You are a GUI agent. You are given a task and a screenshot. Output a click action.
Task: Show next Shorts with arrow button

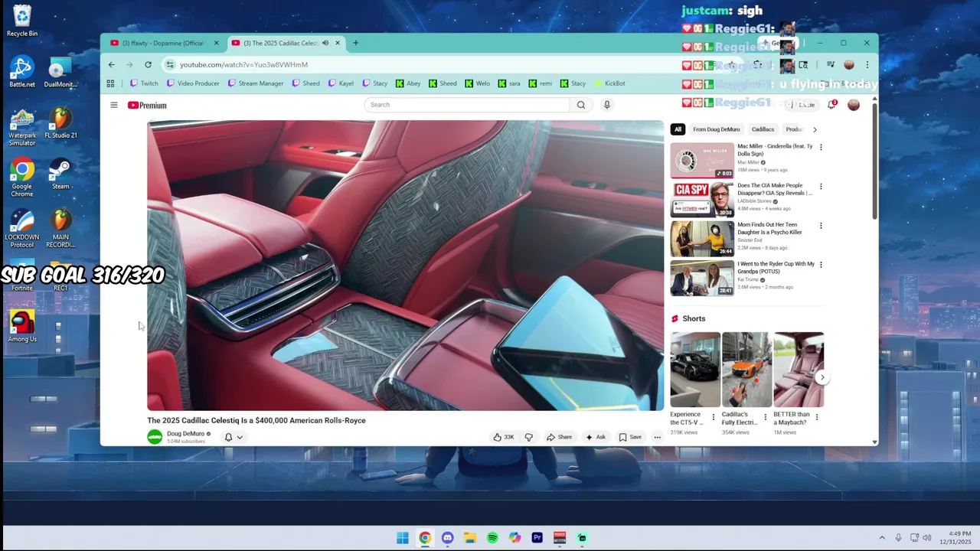pyautogui.click(x=822, y=377)
